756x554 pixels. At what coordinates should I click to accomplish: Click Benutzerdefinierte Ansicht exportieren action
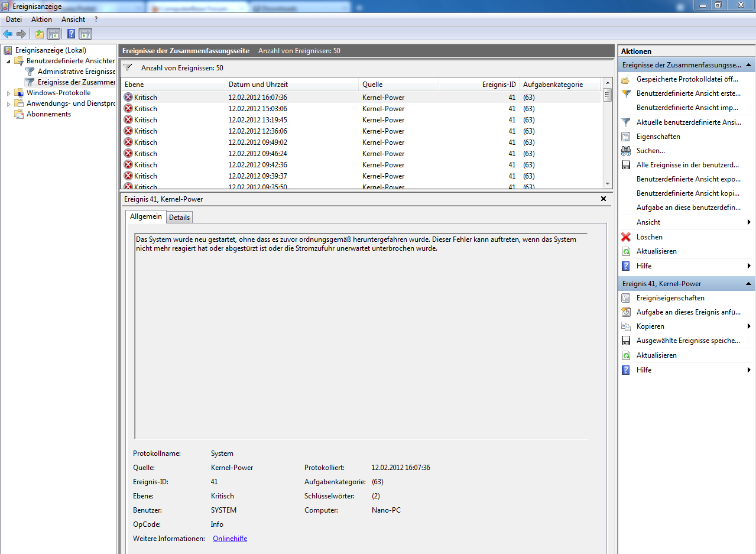pos(688,179)
